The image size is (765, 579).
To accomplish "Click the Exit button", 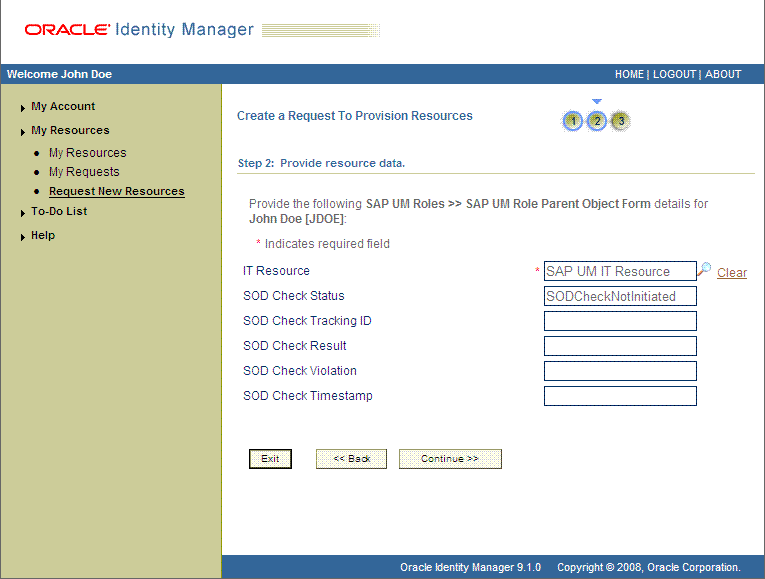I will [270, 459].
